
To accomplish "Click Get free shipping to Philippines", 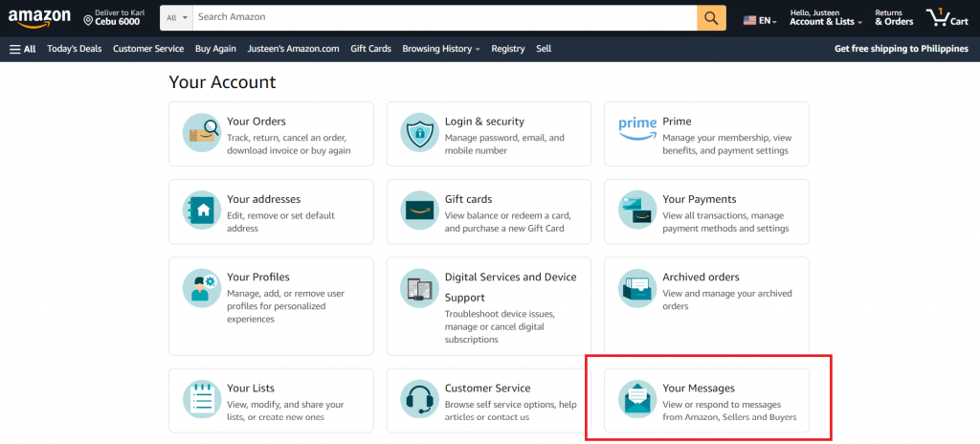I will [x=902, y=49].
